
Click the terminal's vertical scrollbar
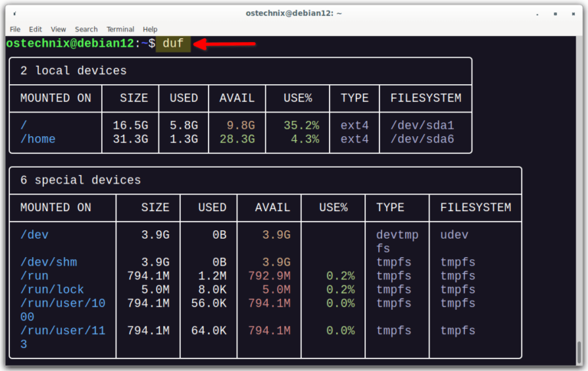tap(581, 353)
